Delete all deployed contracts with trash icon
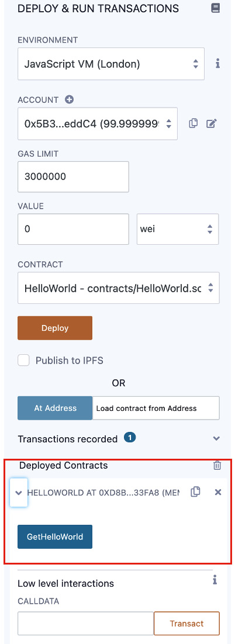The image size is (235, 644). (217, 465)
